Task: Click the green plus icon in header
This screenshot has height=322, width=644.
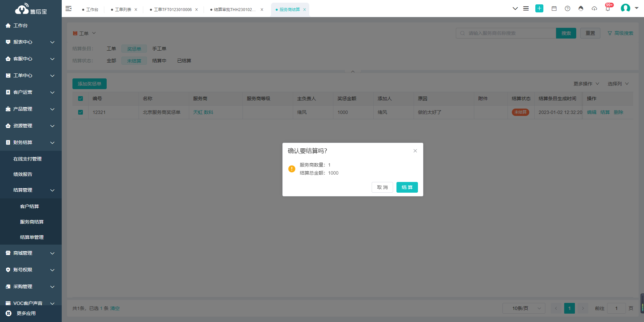Action: [x=539, y=8]
